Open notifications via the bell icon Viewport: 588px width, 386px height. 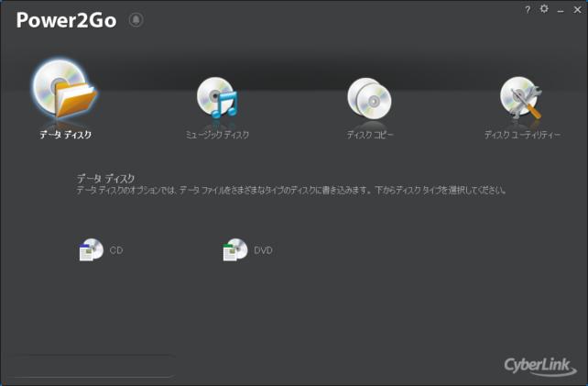point(136,19)
